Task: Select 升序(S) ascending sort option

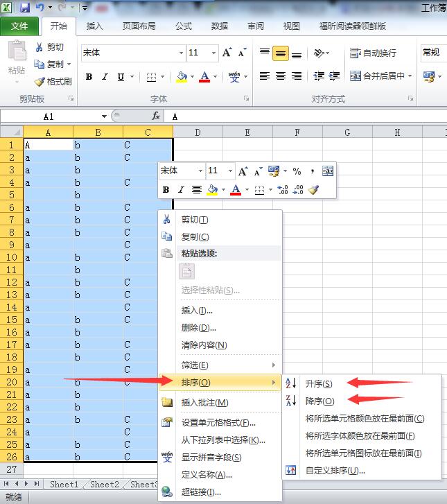Action: (x=362, y=384)
